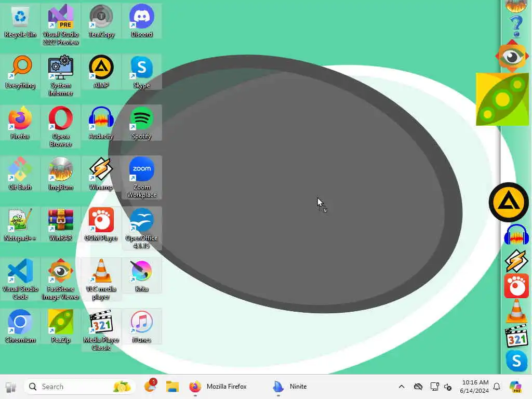
Task: Select the Winamp desktop shortcut with label
Action: (101, 175)
